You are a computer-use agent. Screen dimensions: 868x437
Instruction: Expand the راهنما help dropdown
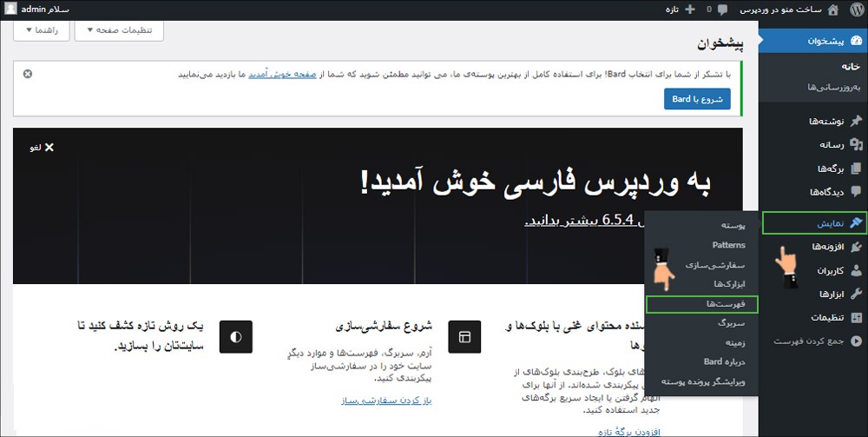[x=42, y=30]
